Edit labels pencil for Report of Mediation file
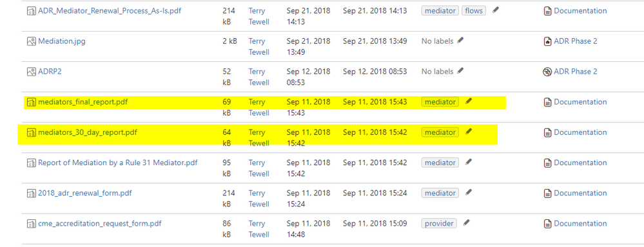The height and width of the screenshot is (247, 644). (x=469, y=162)
